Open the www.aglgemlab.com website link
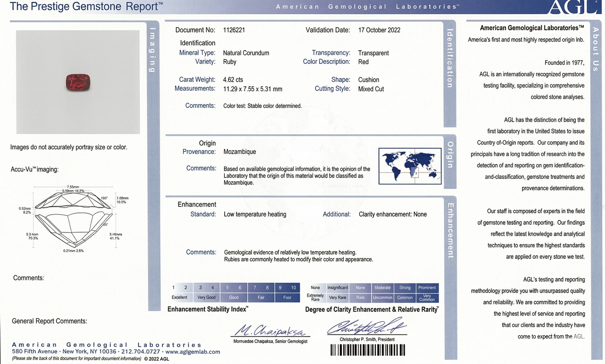Screen dimensions: 605x364 pos(192,352)
